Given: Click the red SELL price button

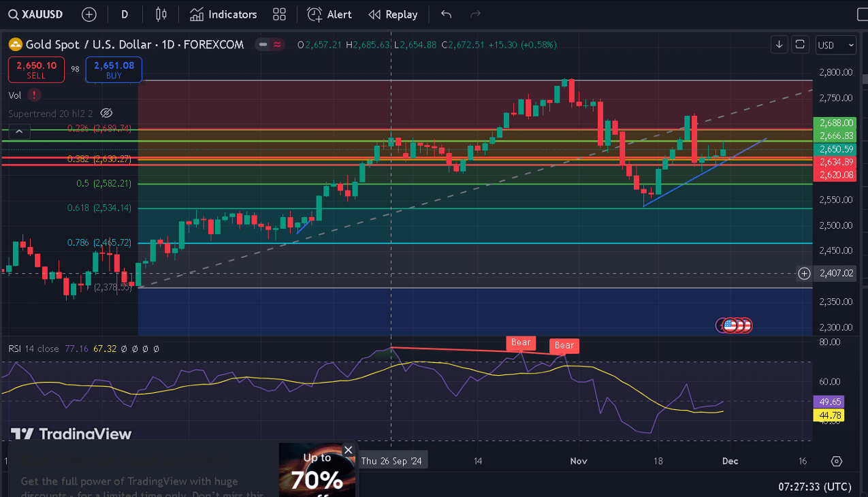Looking at the screenshot, I should (37, 69).
